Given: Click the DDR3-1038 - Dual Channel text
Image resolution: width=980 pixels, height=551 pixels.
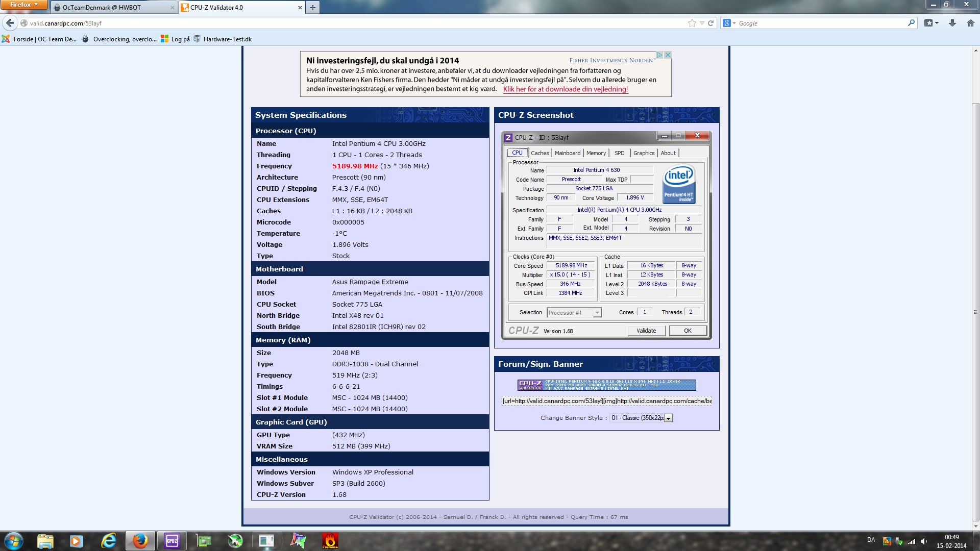Looking at the screenshot, I should click(375, 364).
